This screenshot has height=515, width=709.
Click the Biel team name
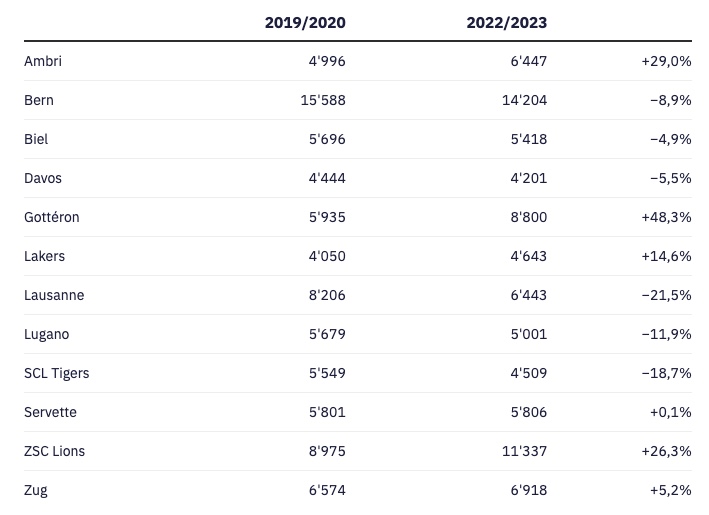[x=36, y=139]
